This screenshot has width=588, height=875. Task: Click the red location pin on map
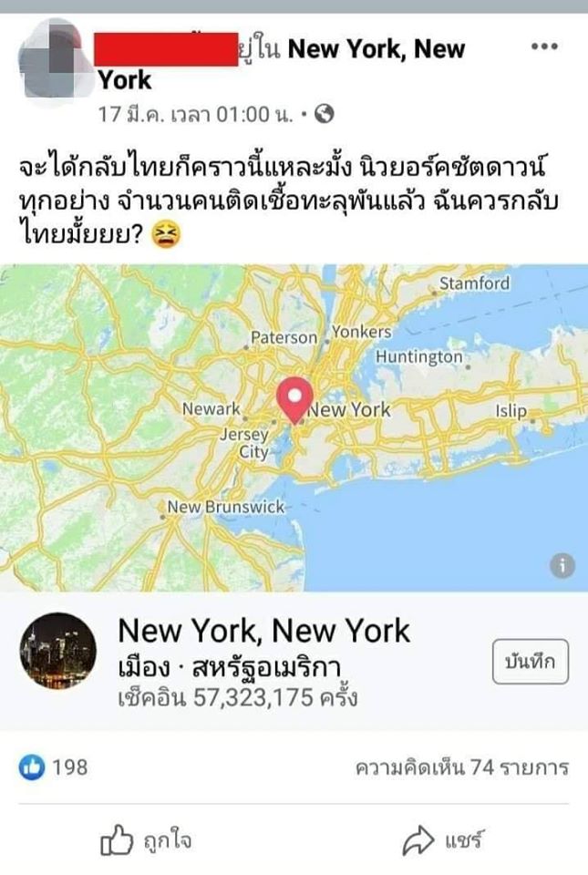click(294, 400)
